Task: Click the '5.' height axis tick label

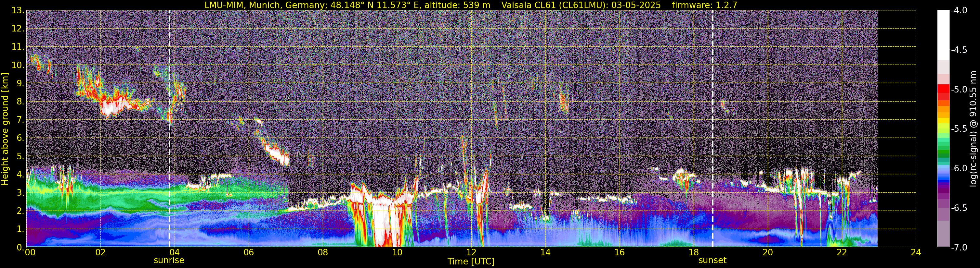Action: (20, 156)
